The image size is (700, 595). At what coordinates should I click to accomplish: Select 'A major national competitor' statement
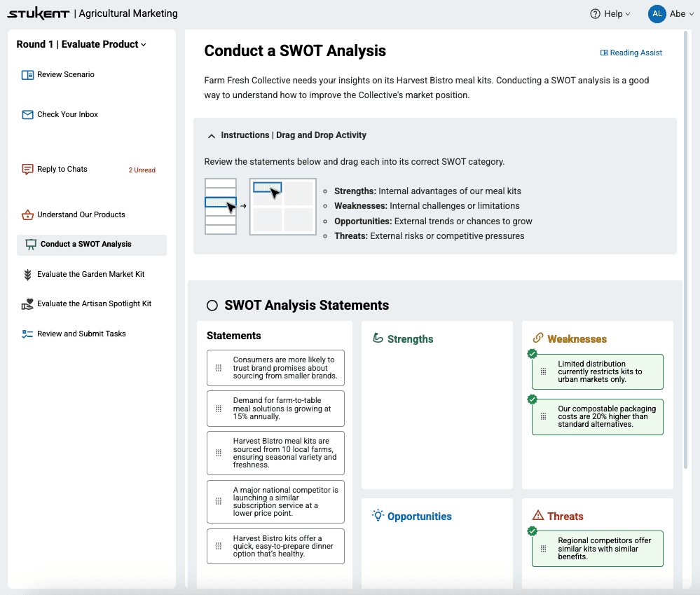275,501
